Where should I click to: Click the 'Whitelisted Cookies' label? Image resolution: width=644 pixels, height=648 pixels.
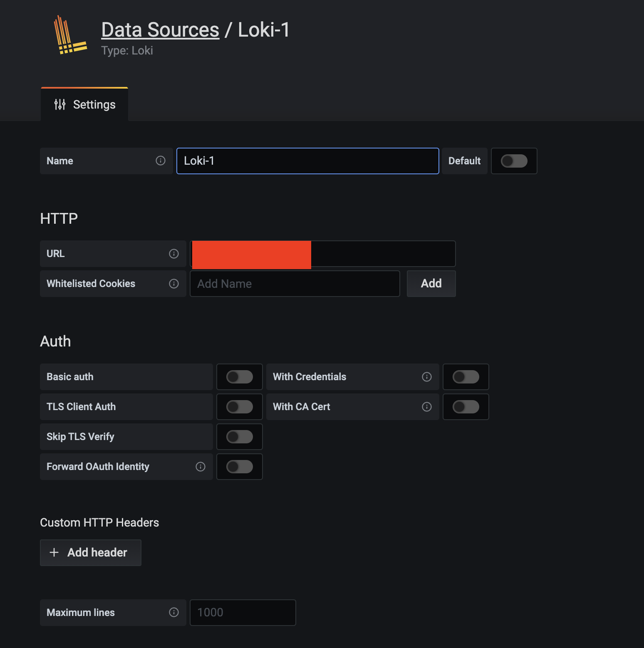(x=91, y=284)
